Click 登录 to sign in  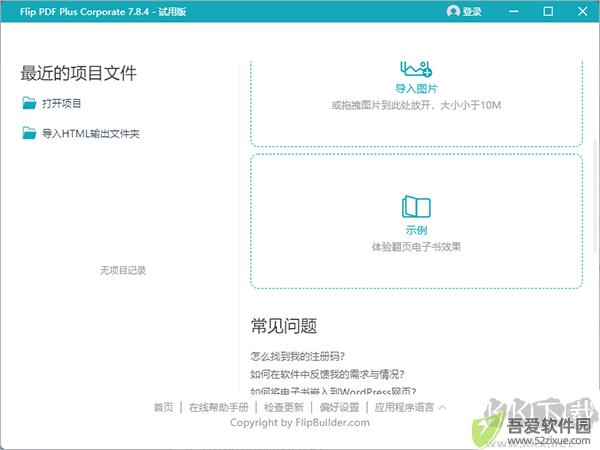[472, 12]
